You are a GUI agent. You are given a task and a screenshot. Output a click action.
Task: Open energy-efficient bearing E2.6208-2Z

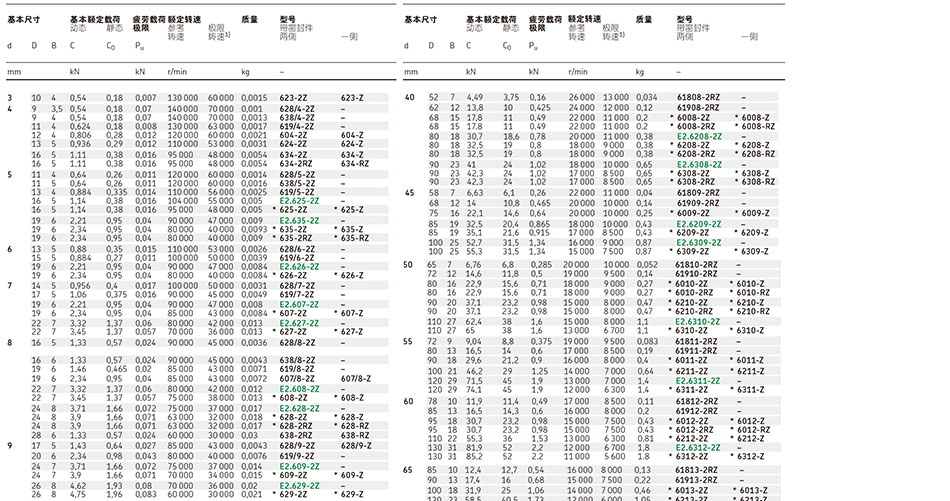point(696,135)
